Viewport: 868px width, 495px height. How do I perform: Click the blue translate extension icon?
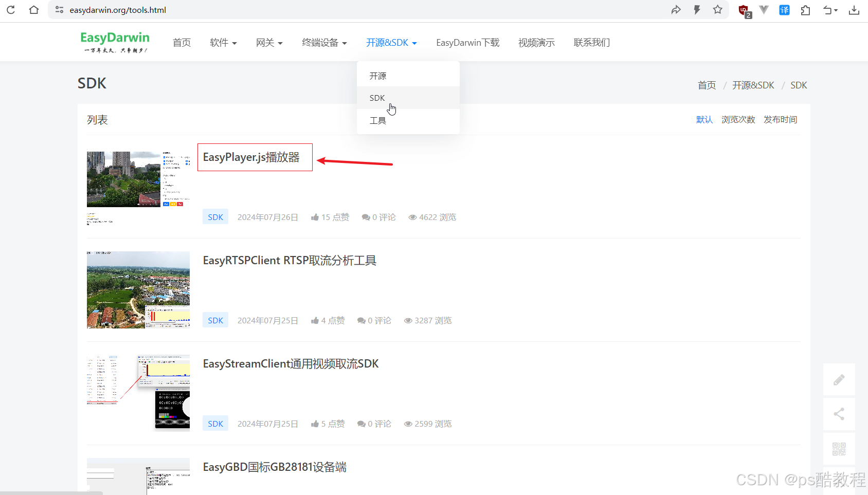[x=785, y=10]
